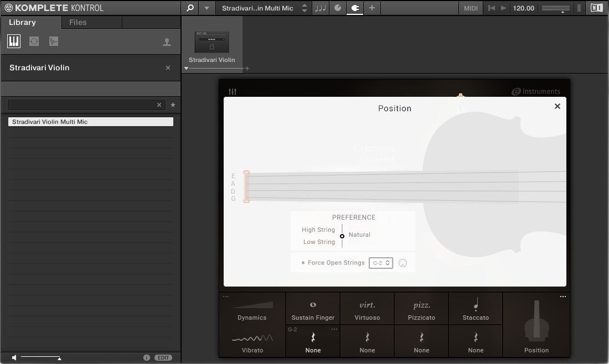The image size is (609, 364).
Task: Click the Loops icon next to Instruments
Action: [33, 41]
